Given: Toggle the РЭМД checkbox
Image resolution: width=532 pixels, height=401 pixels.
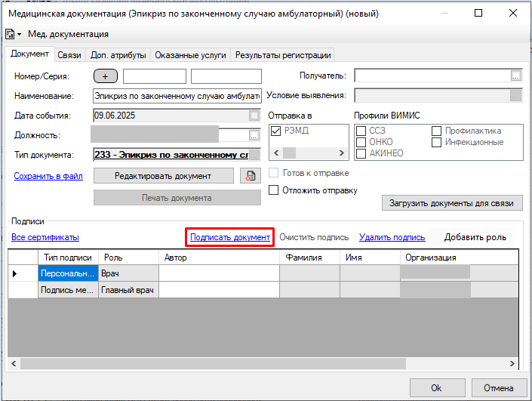Looking at the screenshot, I should 275,131.
